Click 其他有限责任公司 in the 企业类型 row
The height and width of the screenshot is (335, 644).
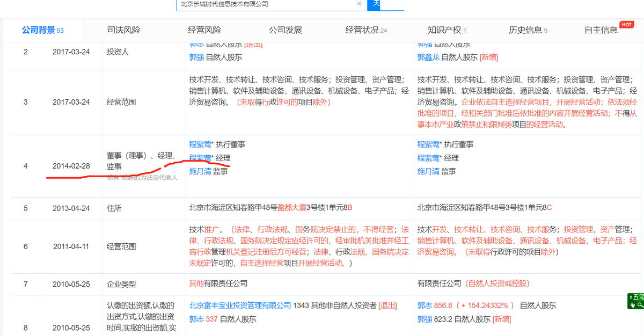pyautogui.click(x=218, y=283)
